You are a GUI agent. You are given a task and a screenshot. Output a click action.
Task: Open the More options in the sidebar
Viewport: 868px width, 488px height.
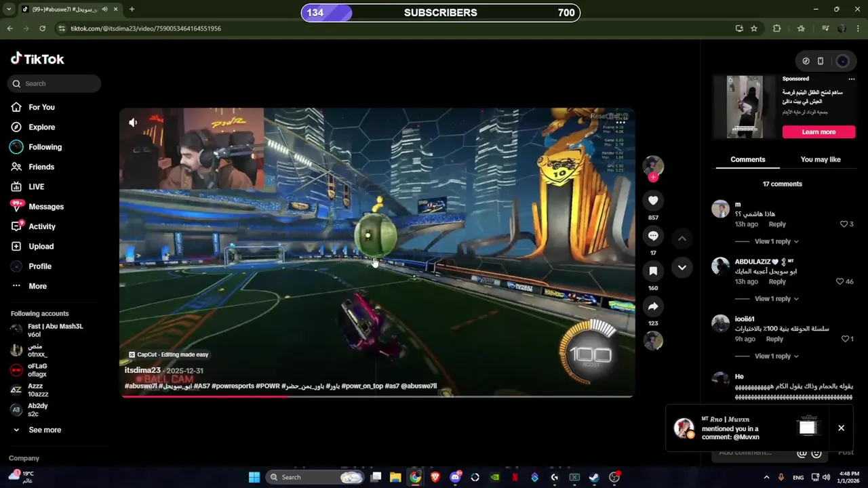coord(28,286)
